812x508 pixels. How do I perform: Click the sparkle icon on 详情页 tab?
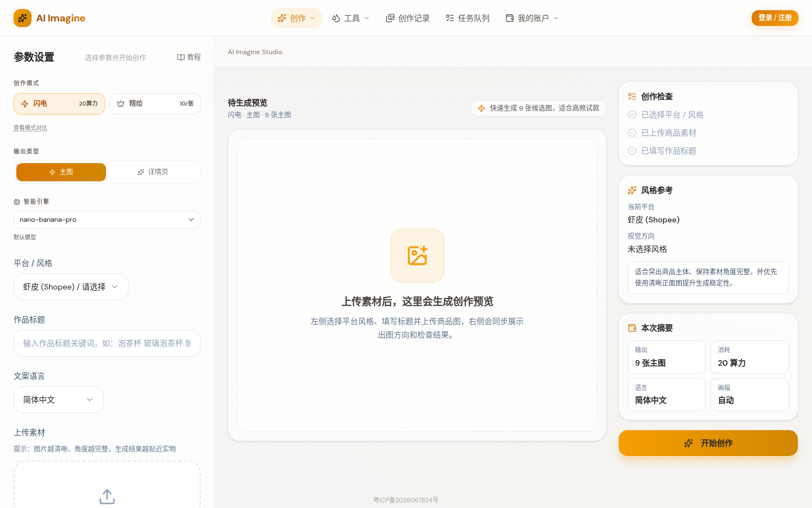click(x=141, y=172)
